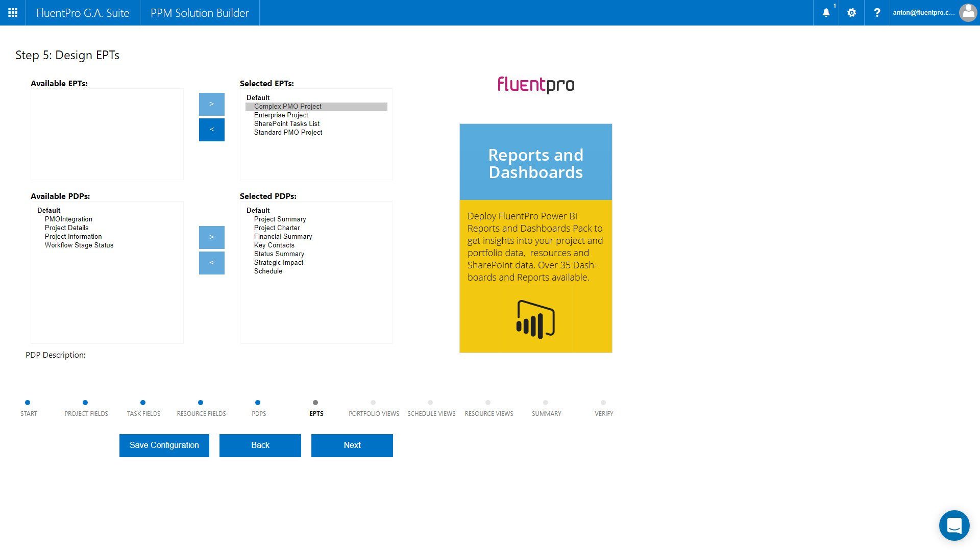Remove selected EPT with left arrow
This screenshot has width=980, height=551.
[x=212, y=130]
